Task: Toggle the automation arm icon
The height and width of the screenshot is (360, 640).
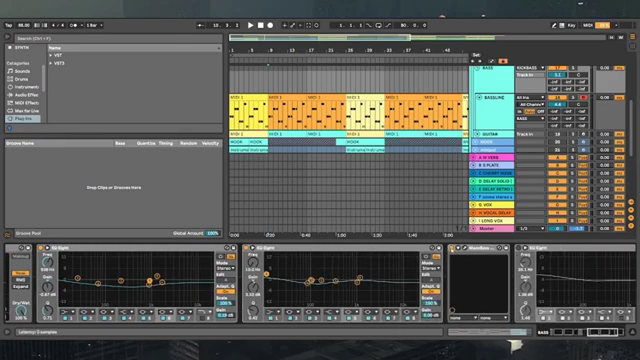Action: click(x=293, y=25)
